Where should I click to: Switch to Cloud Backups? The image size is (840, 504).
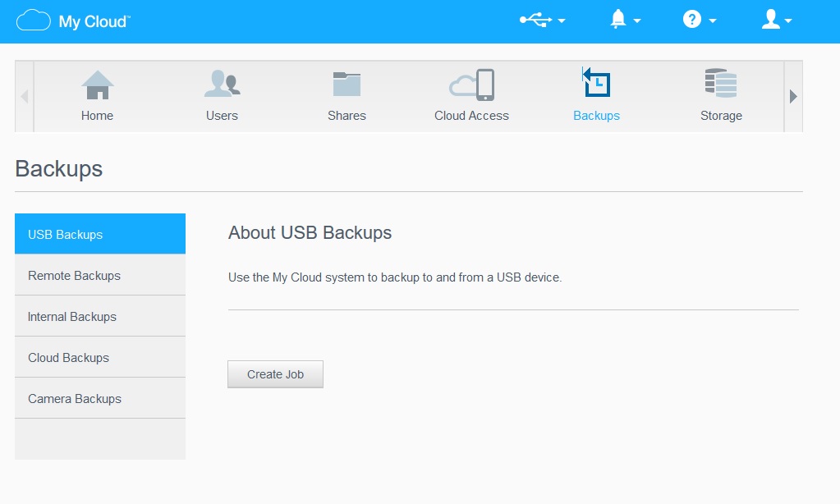(100, 358)
